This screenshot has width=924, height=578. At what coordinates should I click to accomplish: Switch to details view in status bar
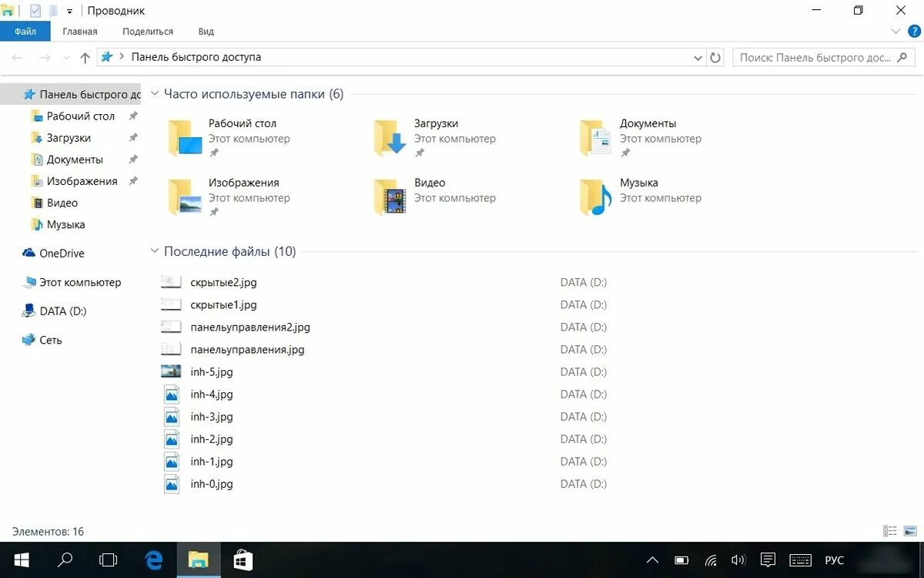[x=890, y=531]
